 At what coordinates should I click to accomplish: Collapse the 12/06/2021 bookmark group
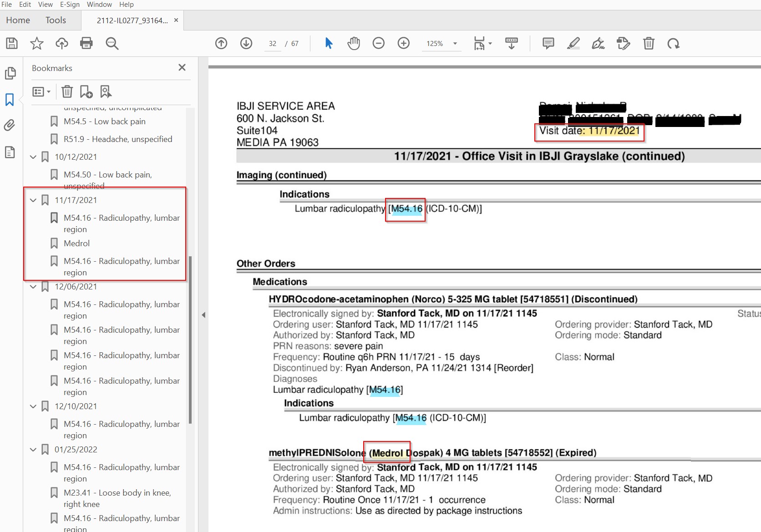point(33,287)
